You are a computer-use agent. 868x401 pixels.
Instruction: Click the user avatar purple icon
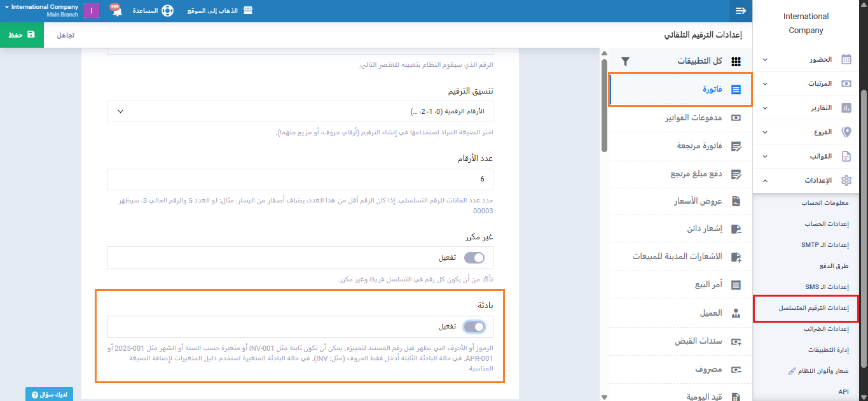(x=92, y=11)
